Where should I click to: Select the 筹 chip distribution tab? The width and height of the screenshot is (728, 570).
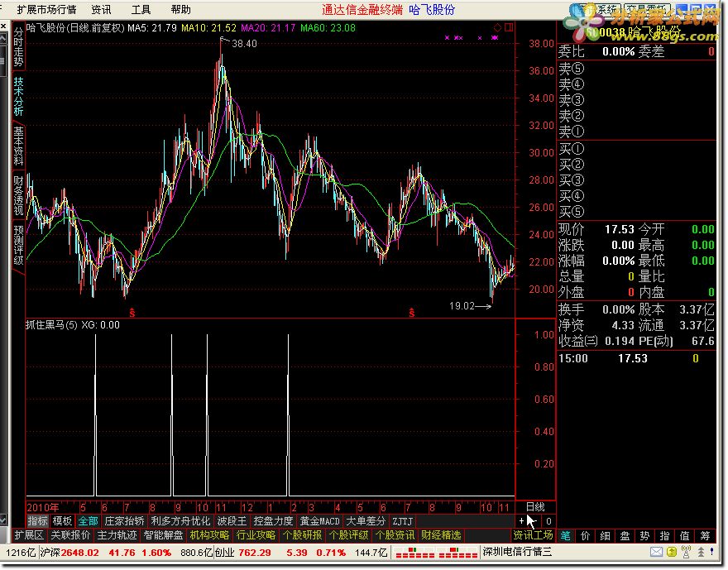[x=706, y=535]
